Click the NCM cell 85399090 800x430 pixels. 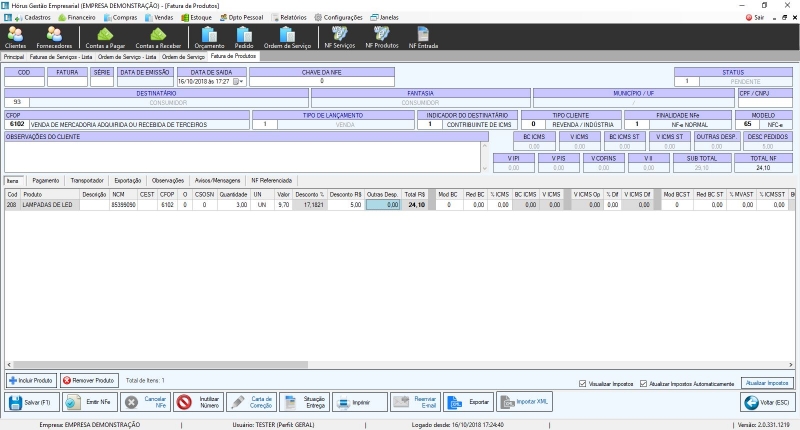(x=123, y=205)
